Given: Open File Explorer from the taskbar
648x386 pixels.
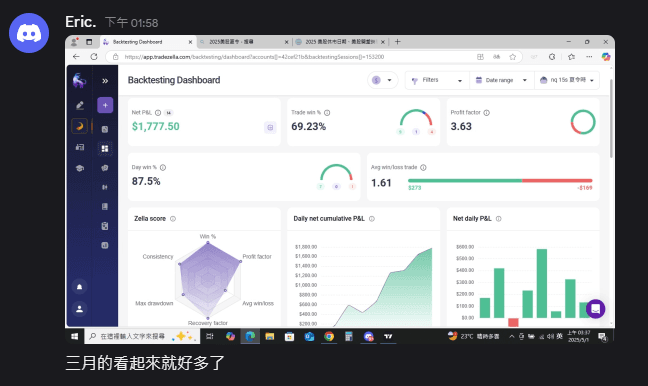Looking at the screenshot, I should (x=270, y=336).
